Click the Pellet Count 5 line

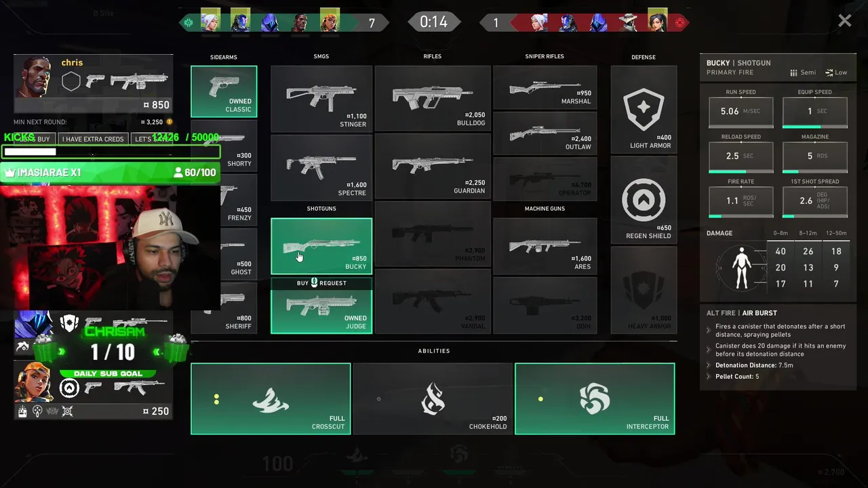tap(737, 377)
